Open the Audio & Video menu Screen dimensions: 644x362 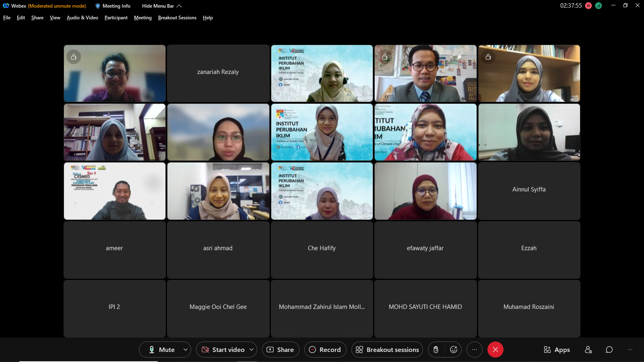82,18
